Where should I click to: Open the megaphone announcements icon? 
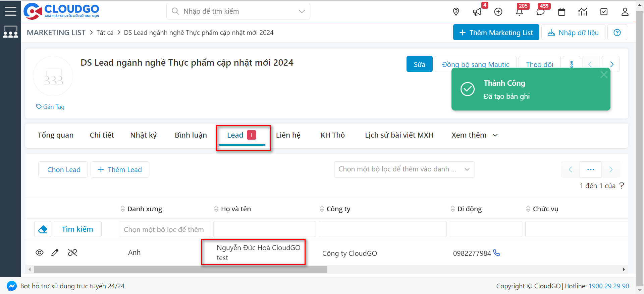pos(477,12)
